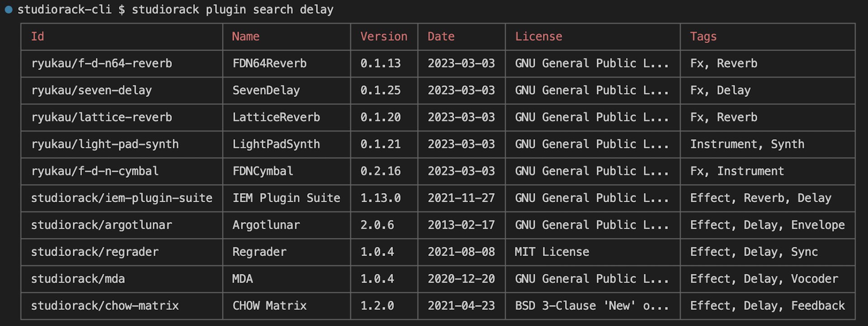The width and height of the screenshot is (868, 326).
Task: Click the License column header
Action: click(x=538, y=37)
